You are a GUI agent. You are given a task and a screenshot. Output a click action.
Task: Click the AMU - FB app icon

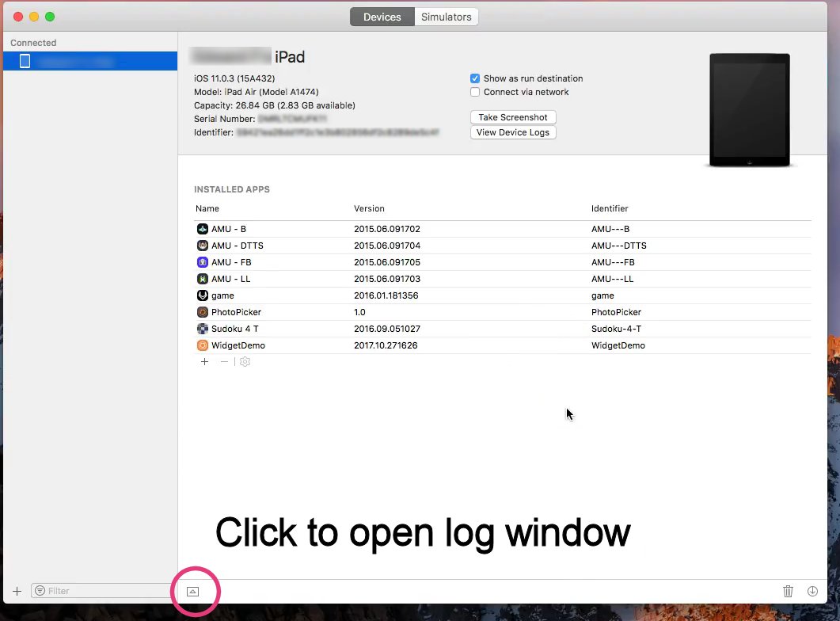203,262
